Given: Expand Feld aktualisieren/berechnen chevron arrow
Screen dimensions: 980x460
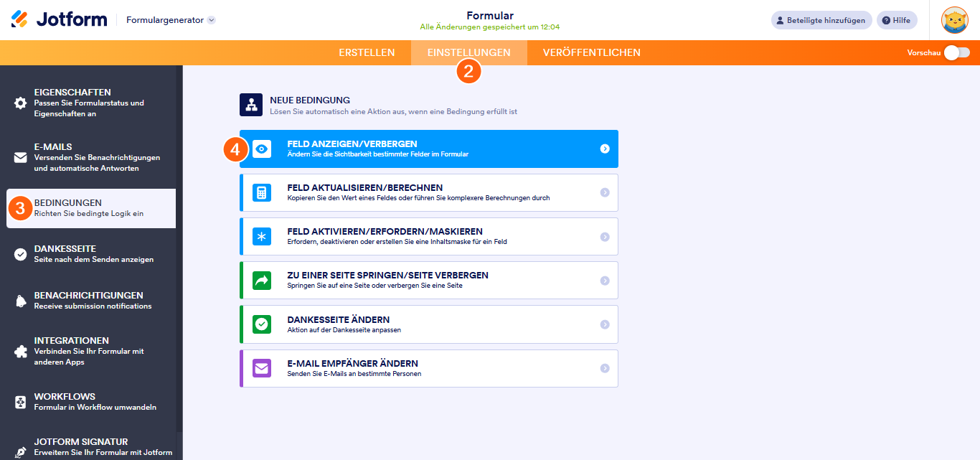Looking at the screenshot, I should (605, 192).
